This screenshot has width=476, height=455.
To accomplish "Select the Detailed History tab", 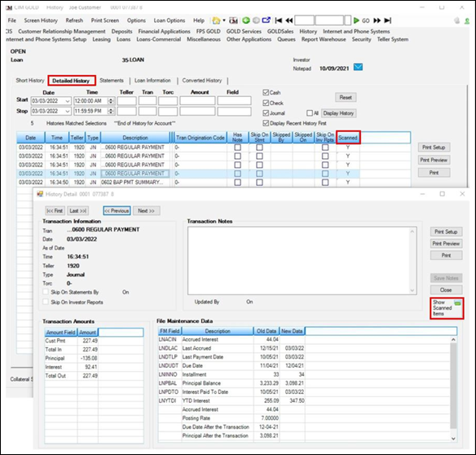I will (71, 81).
